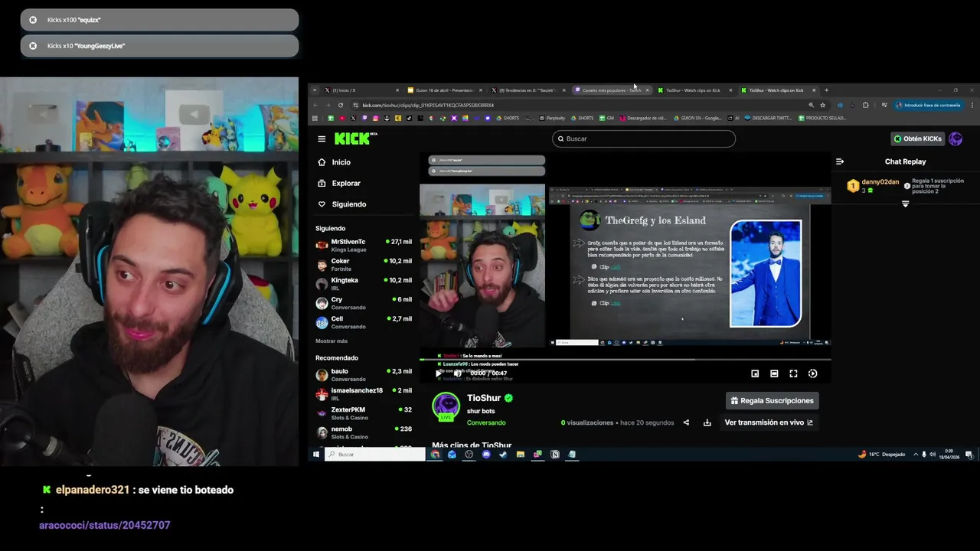Open Kingteka channel in Siguiendo list
Image resolution: width=980 pixels, height=551 pixels.
click(364, 283)
